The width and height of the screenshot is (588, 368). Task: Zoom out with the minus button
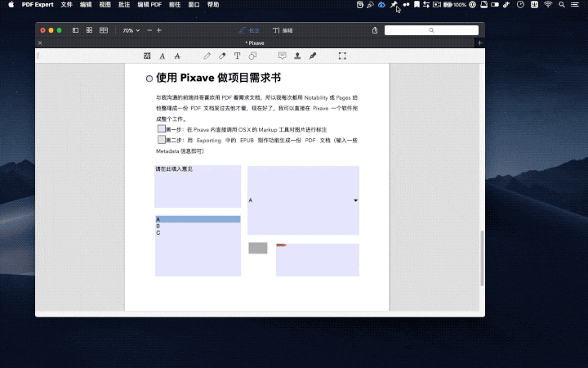click(x=149, y=30)
